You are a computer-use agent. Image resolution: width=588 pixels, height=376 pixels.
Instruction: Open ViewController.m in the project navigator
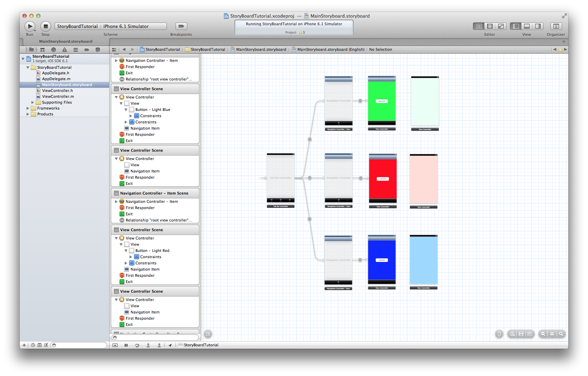(58, 97)
